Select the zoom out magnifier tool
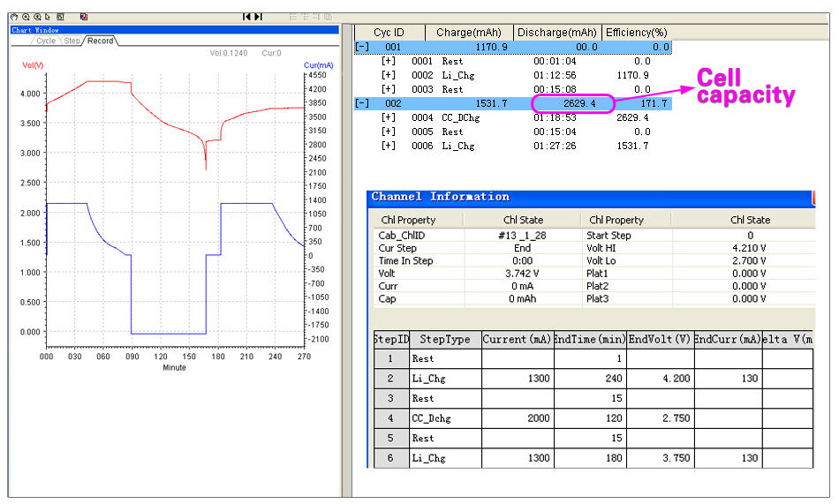The image size is (839, 504). tap(26, 17)
